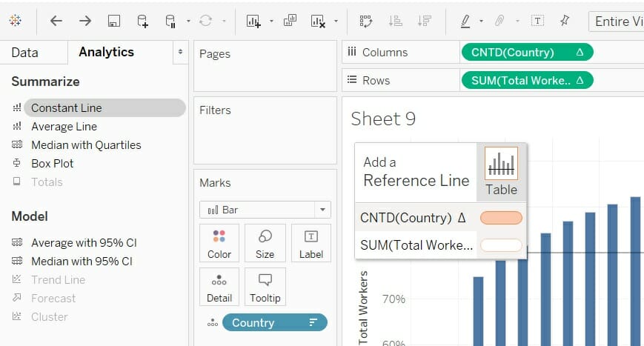Open the Entire View fit dropdown

coord(616,21)
